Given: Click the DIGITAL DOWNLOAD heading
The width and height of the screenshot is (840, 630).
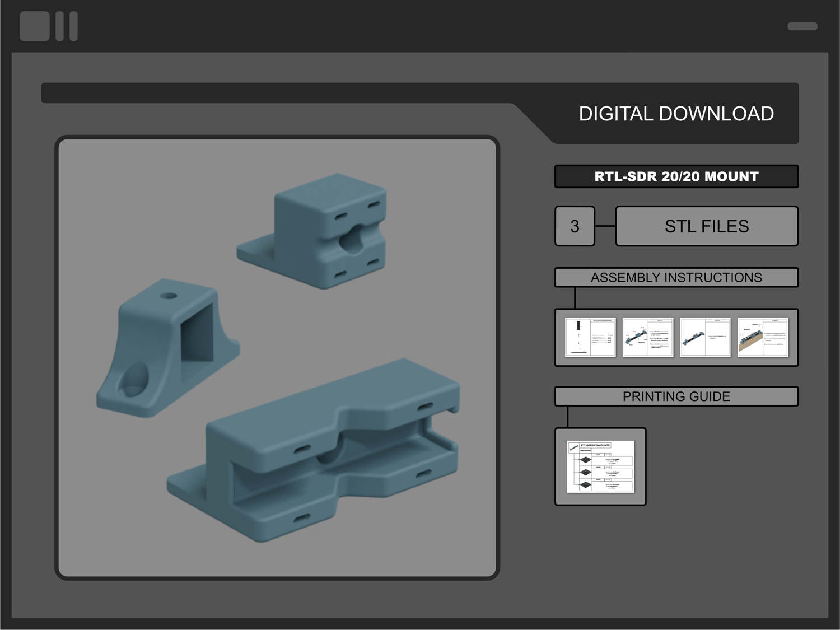Looking at the screenshot, I should [x=676, y=114].
